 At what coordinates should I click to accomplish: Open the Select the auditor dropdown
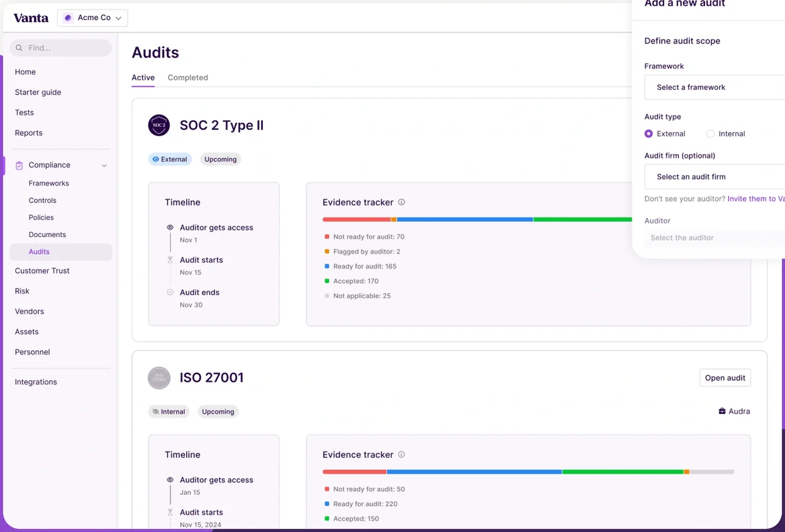[x=715, y=238]
